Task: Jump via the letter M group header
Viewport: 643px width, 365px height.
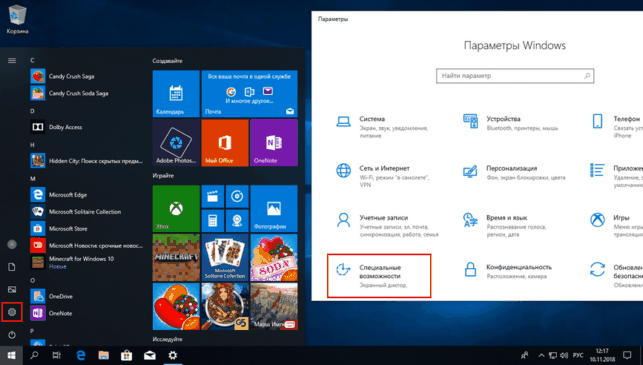Action: [x=33, y=178]
